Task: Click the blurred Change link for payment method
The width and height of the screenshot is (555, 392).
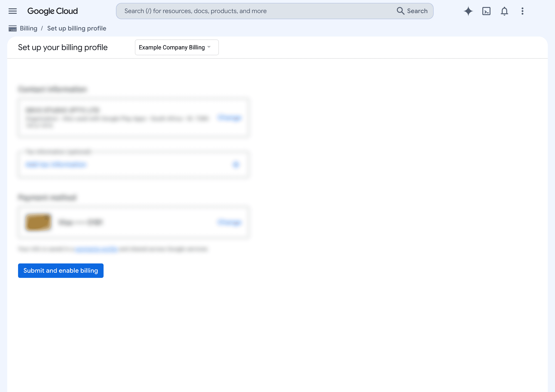Action: (x=229, y=222)
